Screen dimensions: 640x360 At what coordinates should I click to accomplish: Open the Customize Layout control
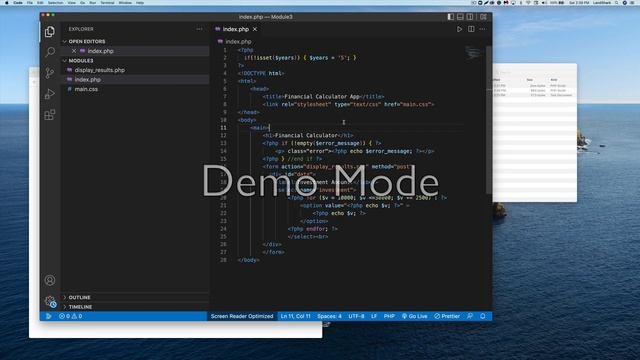[x=483, y=17]
